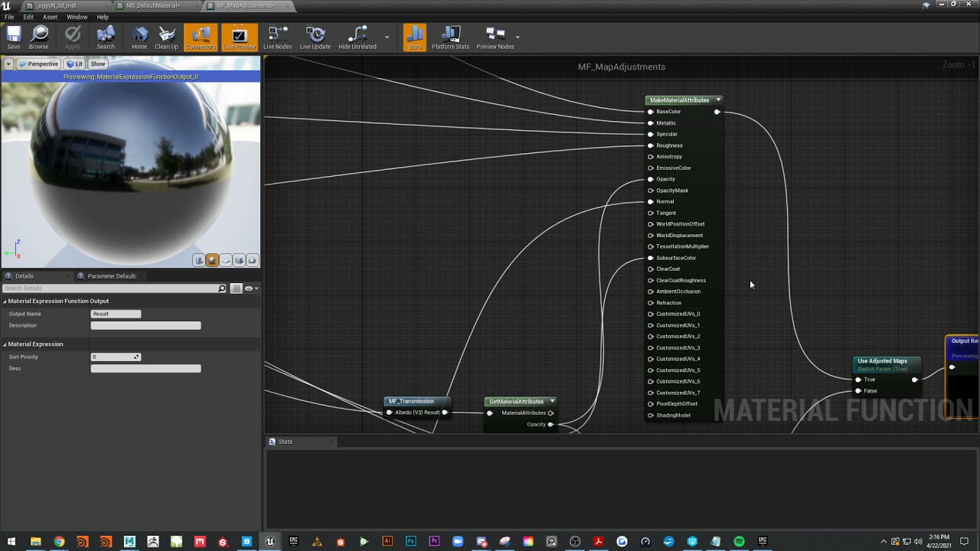Screen dimensions: 980x551
Task: Click the Sort Priority value field
Action: pyautogui.click(x=116, y=357)
